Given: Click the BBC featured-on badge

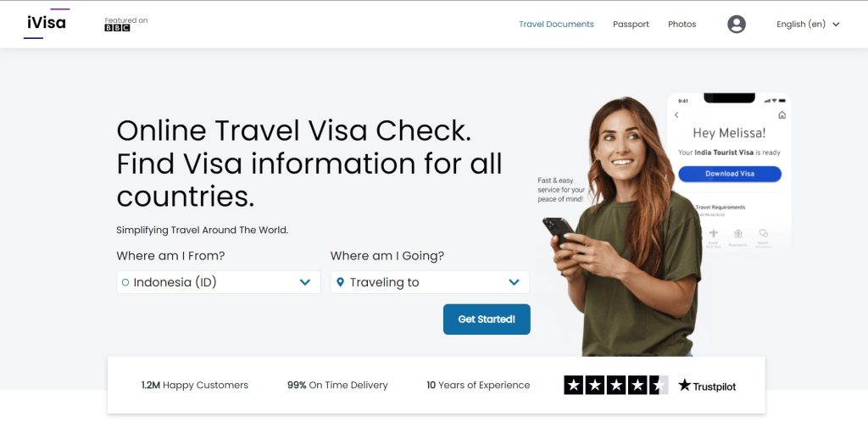Looking at the screenshot, I should (126, 25).
